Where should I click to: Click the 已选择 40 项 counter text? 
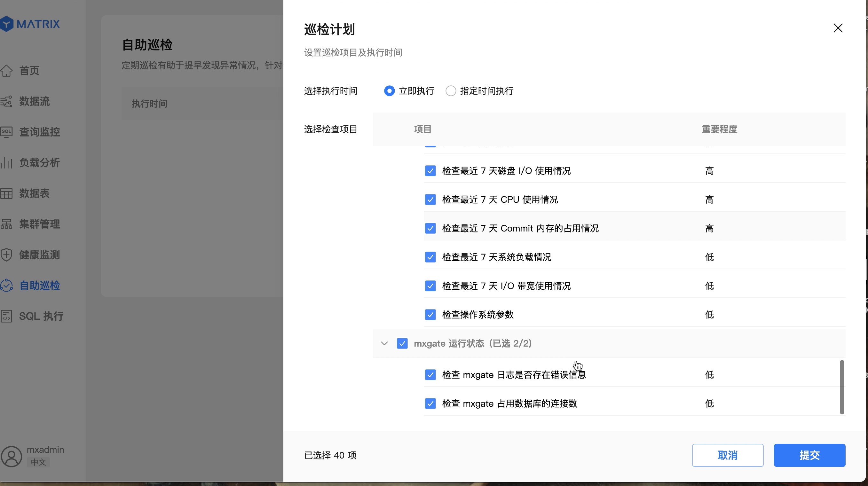[x=330, y=455]
